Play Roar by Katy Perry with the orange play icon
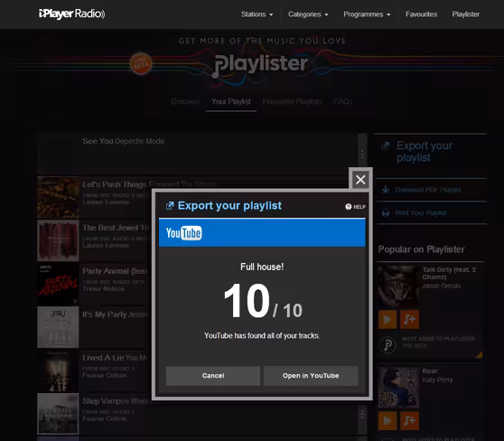The image size is (504, 441). click(x=387, y=421)
